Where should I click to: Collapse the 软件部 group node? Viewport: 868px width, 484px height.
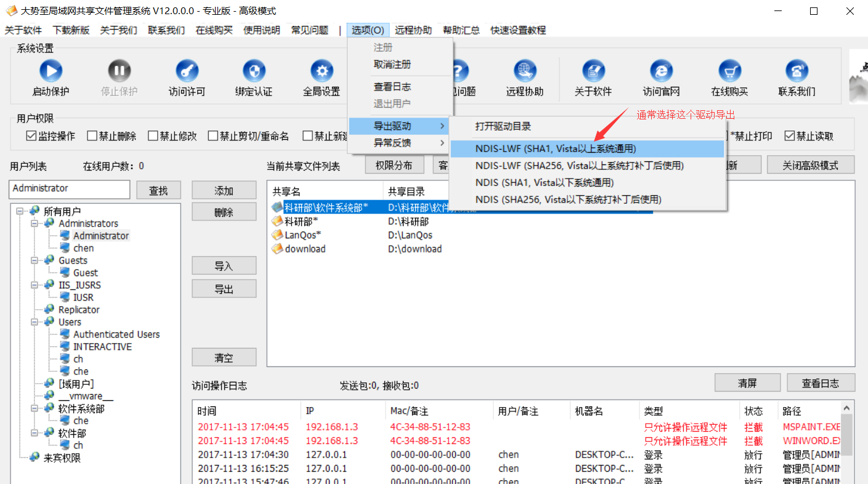point(35,433)
